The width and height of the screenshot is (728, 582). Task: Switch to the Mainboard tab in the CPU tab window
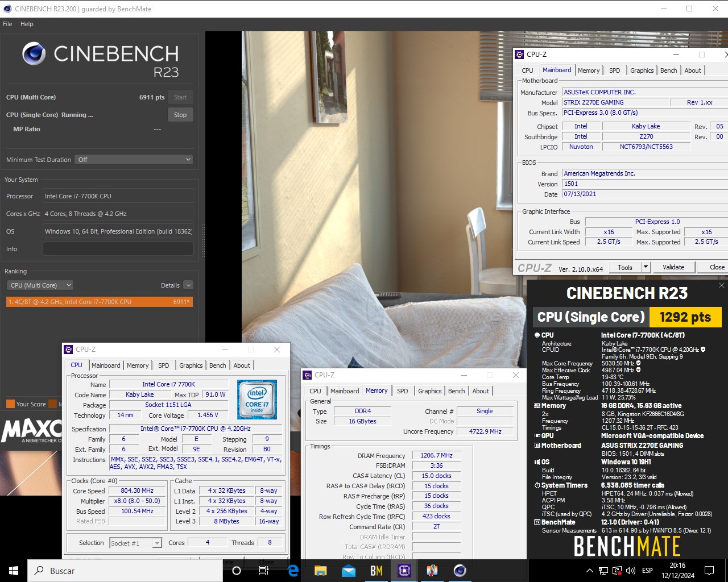click(x=106, y=365)
